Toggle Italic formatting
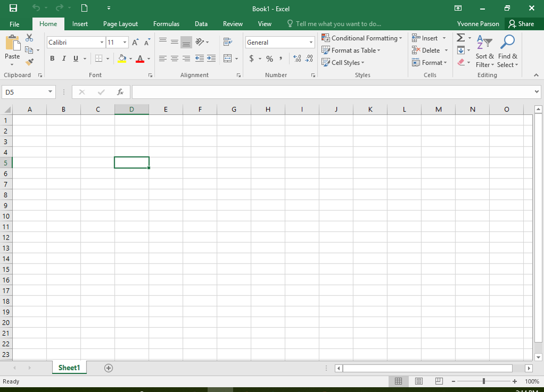544x392 pixels. click(x=64, y=58)
